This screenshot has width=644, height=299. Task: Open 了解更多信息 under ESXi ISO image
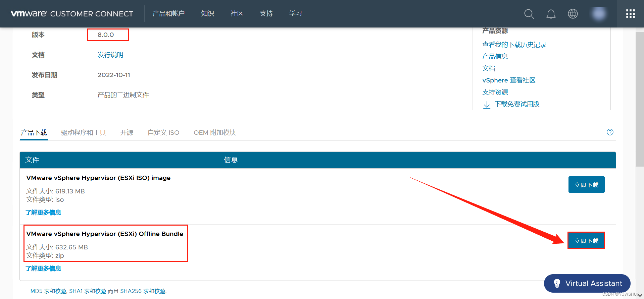[x=43, y=213]
